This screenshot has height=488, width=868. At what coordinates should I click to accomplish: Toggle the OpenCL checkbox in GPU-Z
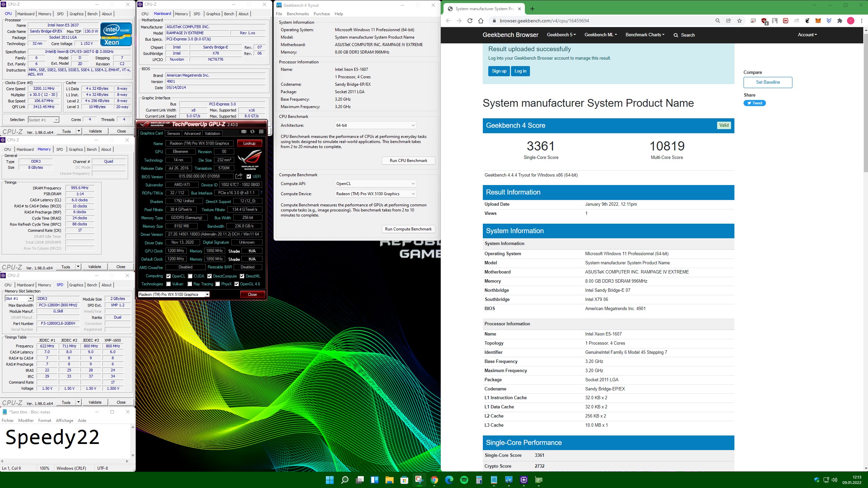click(x=169, y=276)
